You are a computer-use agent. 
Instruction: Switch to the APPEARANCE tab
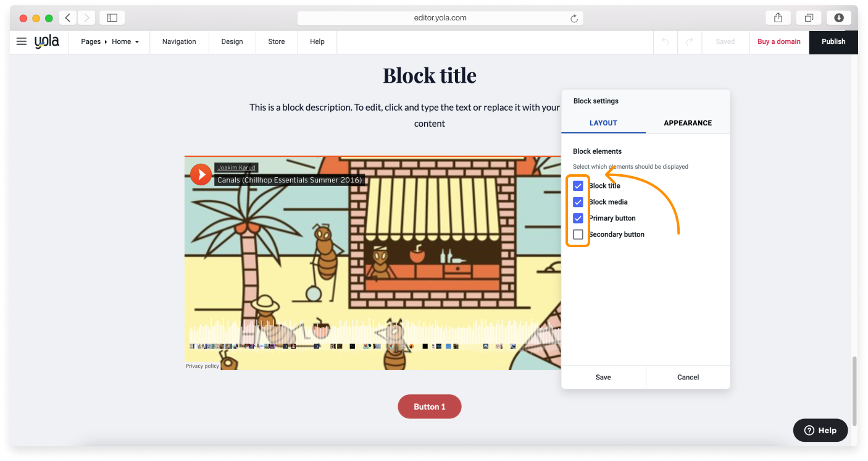coord(687,123)
